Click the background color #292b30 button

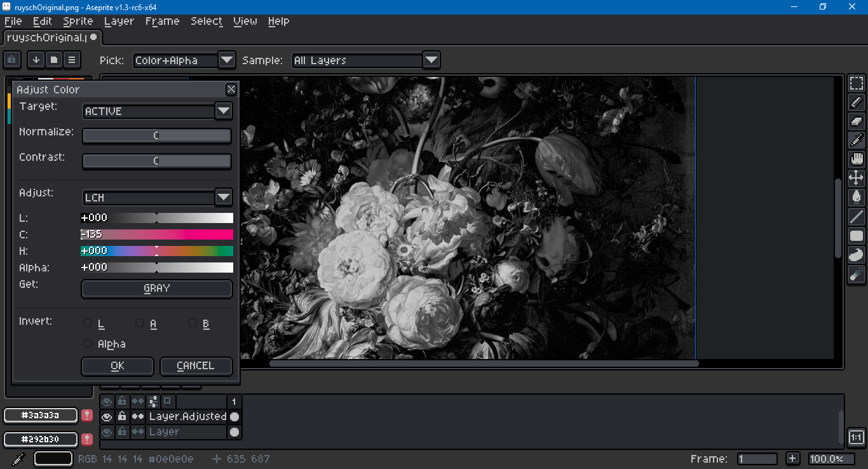coord(41,439)
